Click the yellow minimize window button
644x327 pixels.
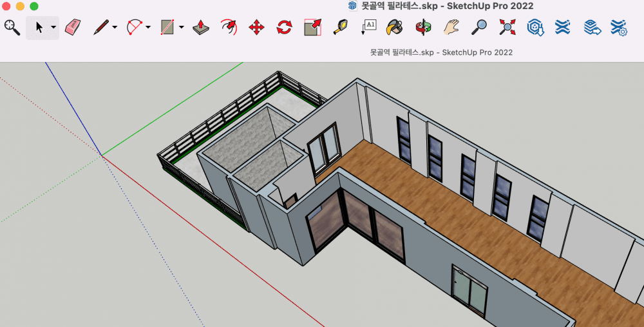click(20, 6)
